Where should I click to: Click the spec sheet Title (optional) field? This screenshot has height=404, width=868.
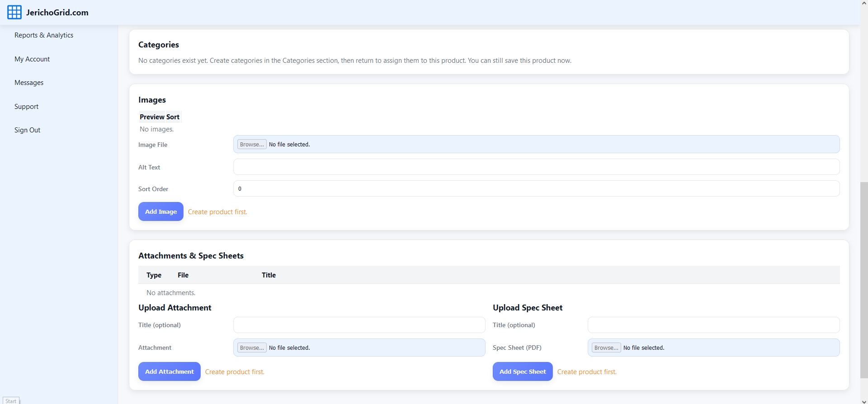[713, 325]
